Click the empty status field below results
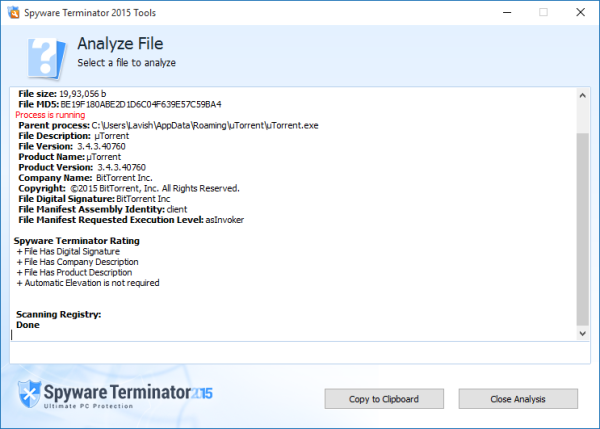 coord(300,352)
